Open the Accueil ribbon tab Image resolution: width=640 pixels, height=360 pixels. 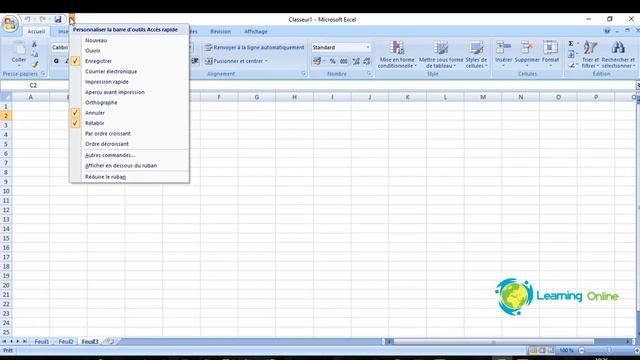pyautogui.click(x=36, y=31)
